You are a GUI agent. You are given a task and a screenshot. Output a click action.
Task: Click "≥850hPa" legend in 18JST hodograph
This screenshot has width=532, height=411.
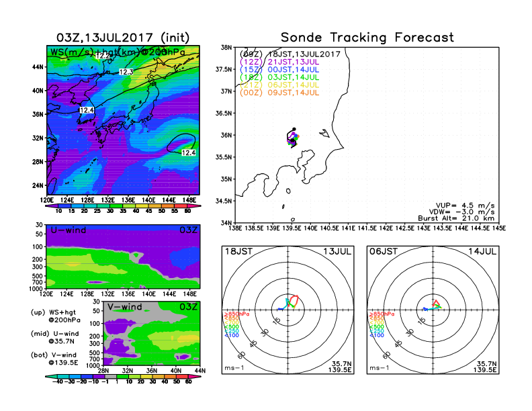pos(236,314)
